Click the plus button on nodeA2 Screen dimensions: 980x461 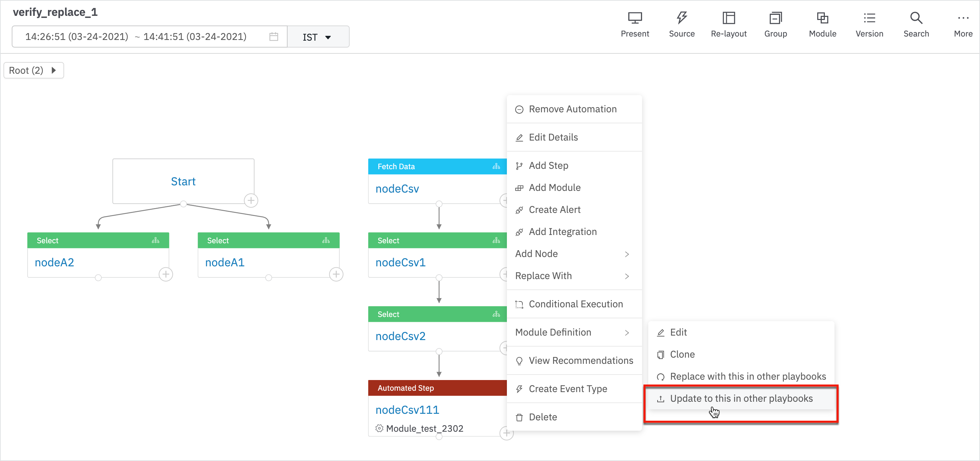click(x=166, y=274)
